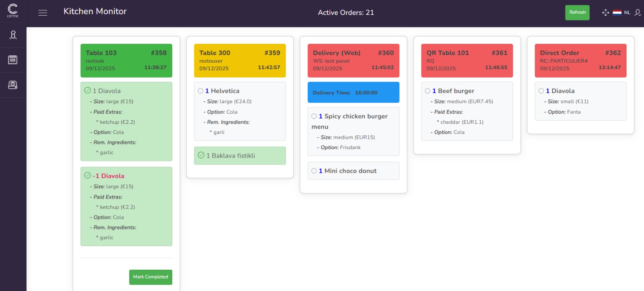Click the green check circle beside Baklava fistikli

[x=201, y=155]
